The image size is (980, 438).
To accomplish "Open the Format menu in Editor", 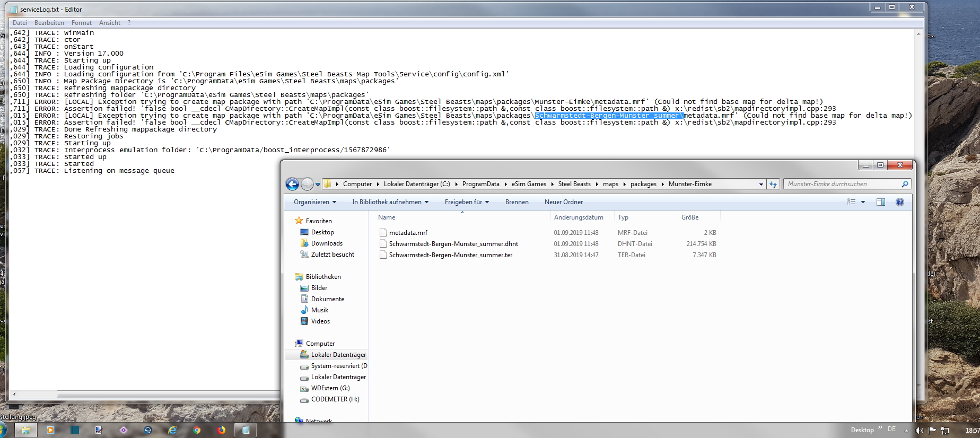I will 81,23.
